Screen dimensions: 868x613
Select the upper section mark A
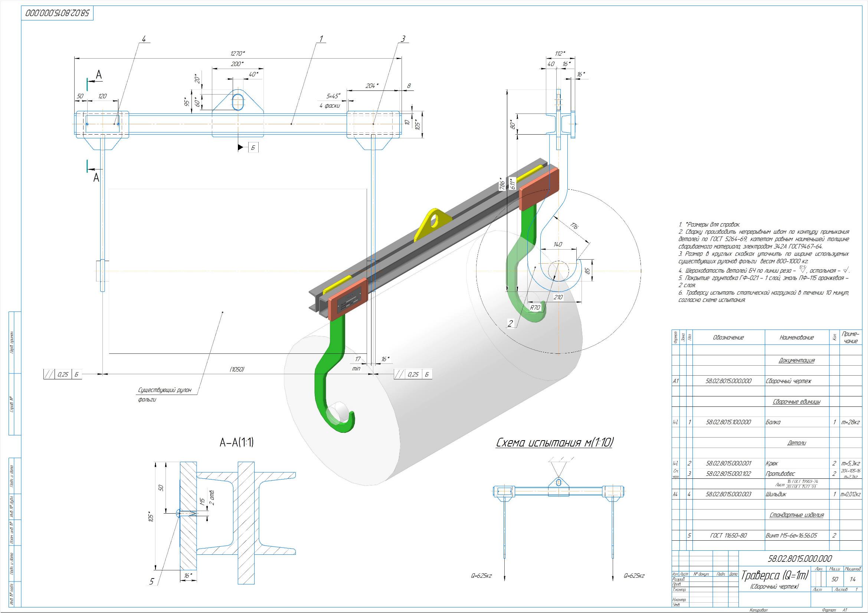click(99, 75)
